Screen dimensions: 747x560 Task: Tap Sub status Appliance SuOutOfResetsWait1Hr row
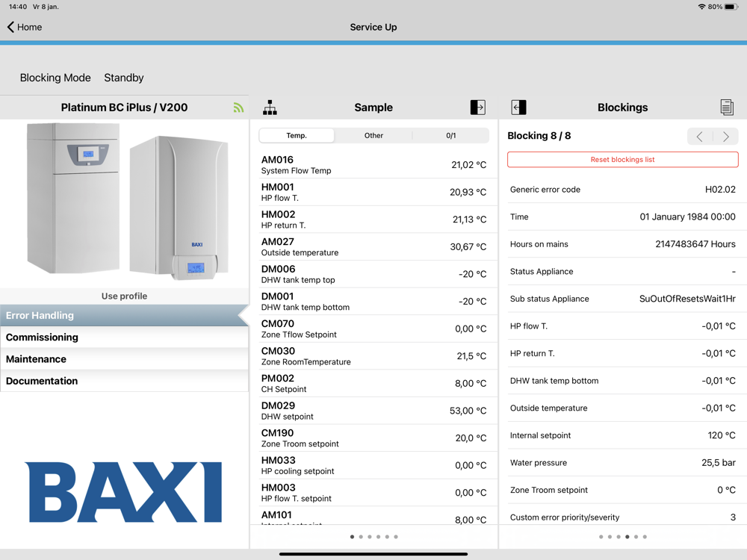623,299
